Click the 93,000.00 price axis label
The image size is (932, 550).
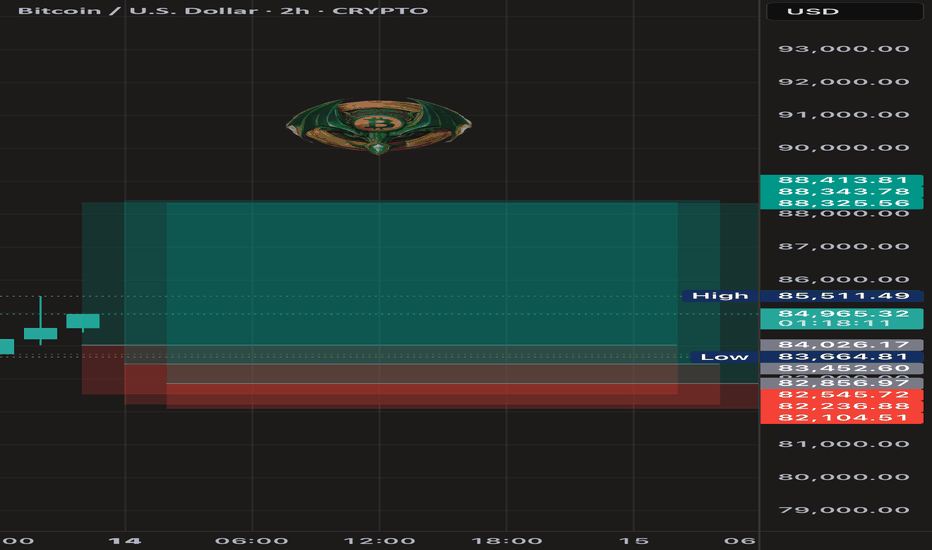(844, 49)
